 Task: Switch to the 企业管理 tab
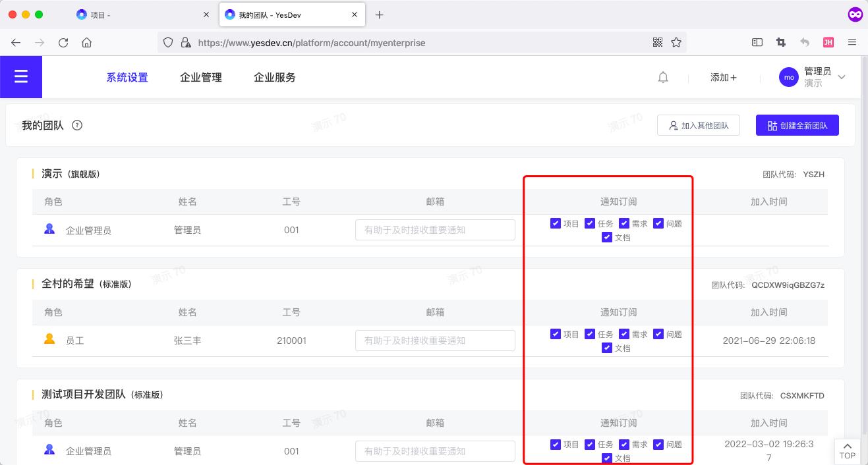tap(200, 77)
